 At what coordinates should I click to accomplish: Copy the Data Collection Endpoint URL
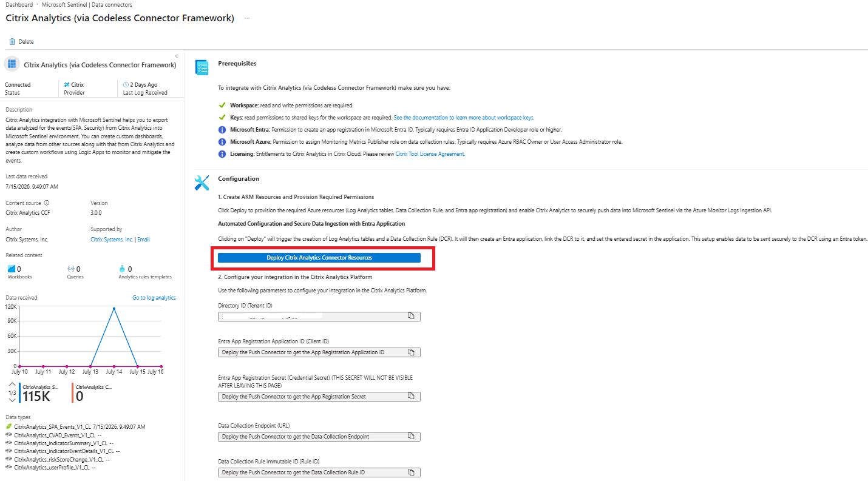click(411, 436)
